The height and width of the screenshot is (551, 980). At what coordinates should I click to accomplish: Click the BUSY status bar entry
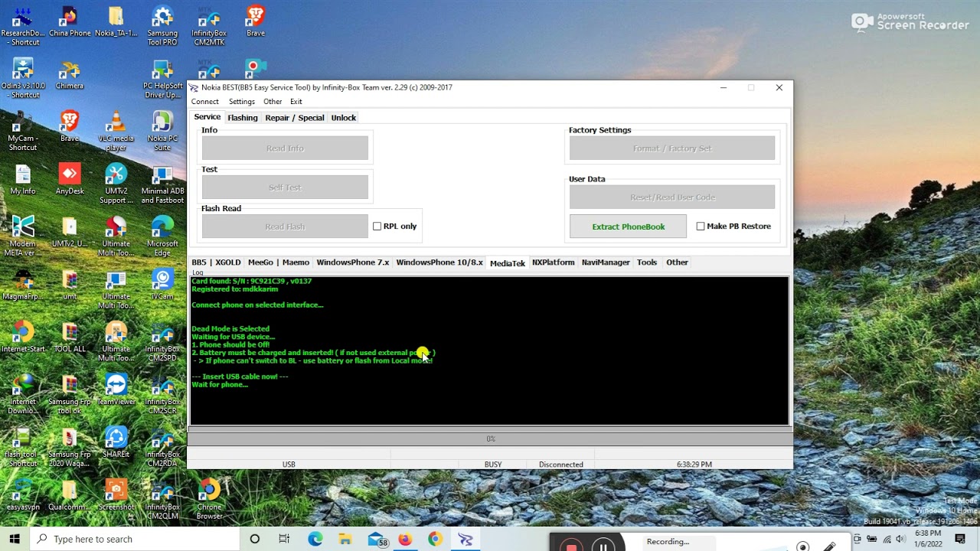click(493, 465)
